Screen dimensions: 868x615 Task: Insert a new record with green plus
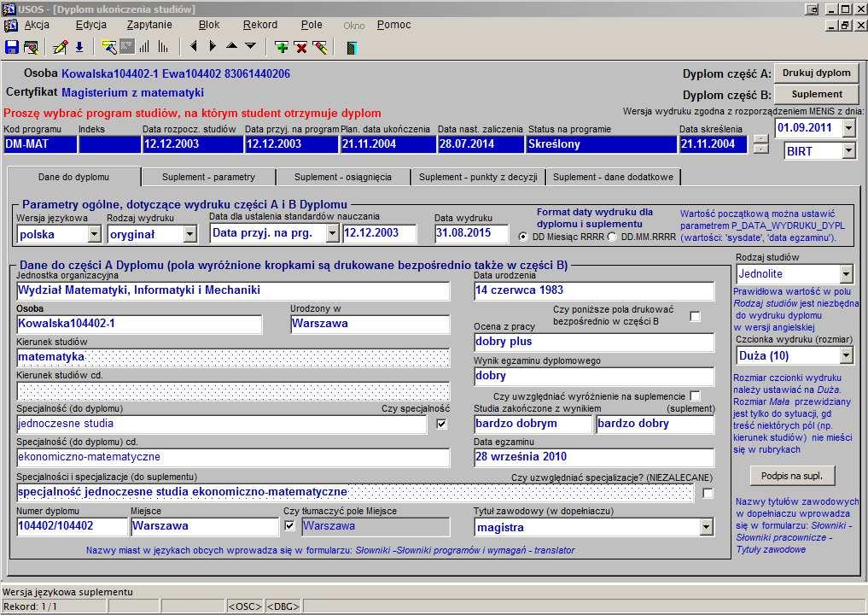click(282, 47)
